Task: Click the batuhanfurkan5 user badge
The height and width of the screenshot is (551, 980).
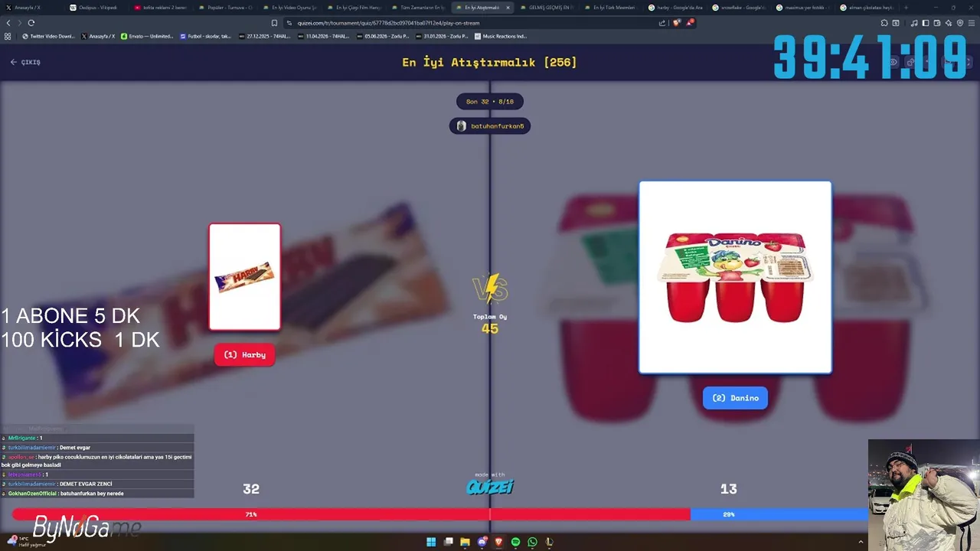Action: click(x=490, y=126)
